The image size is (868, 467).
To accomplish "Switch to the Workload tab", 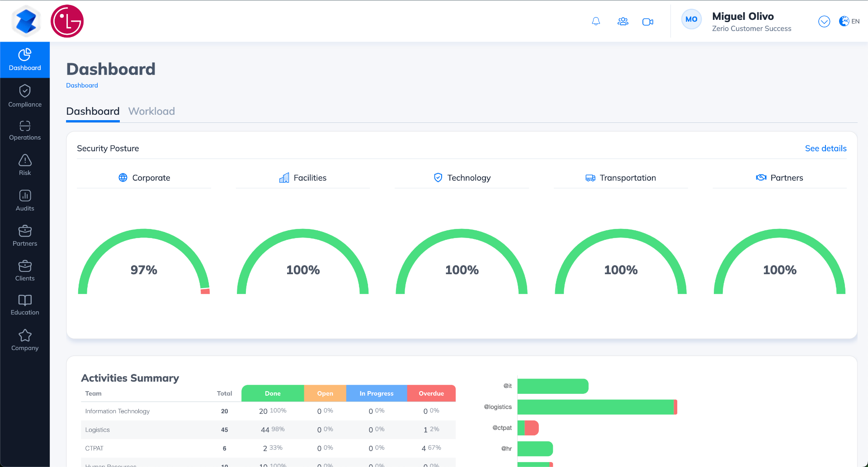I will point(151,111).
